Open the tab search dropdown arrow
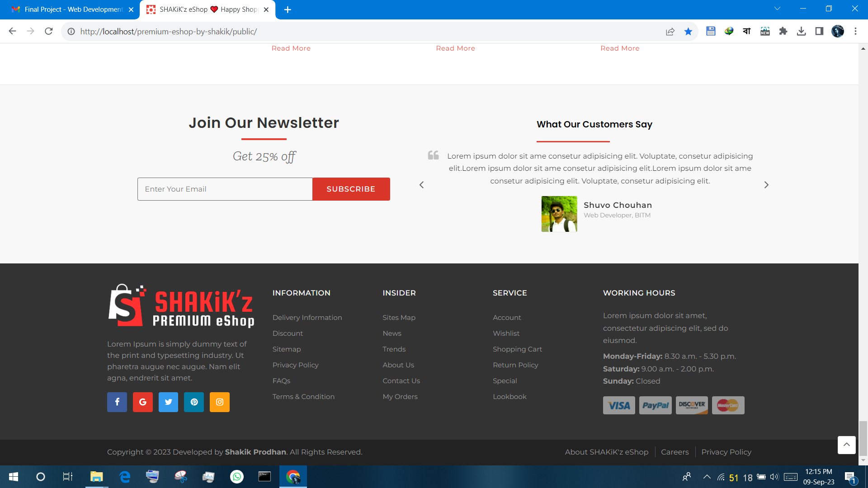 coord(777,9)
